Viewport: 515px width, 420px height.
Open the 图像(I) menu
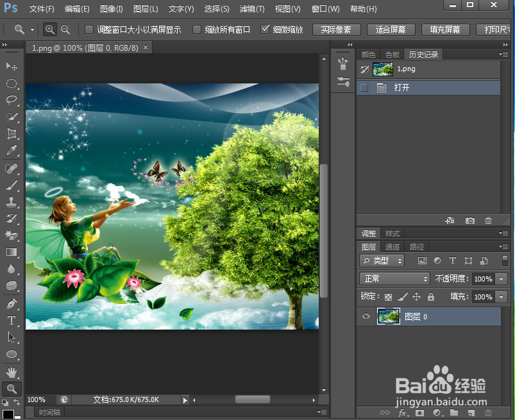click(111, 9)
